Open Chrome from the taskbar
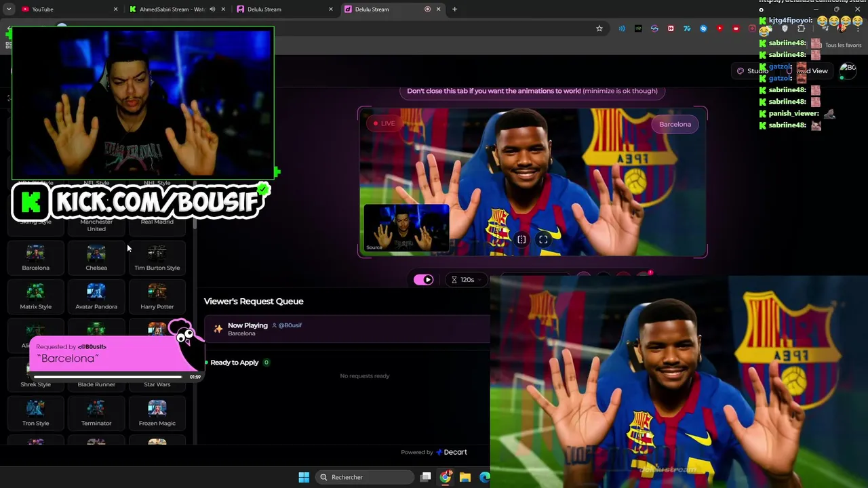The height and width of the screenshot is (488, 868). pyautogui.click(x=445, y=477)
